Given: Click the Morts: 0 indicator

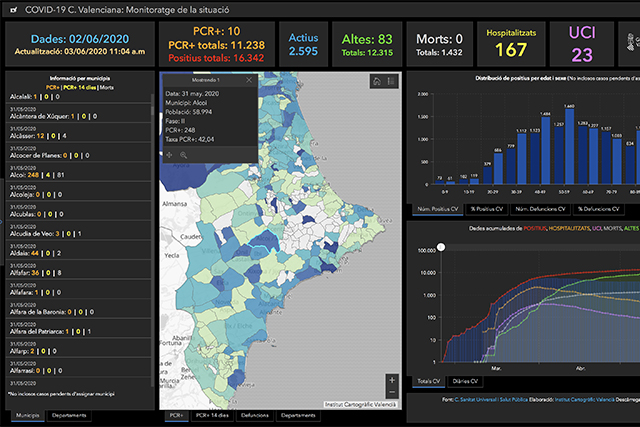Looking at the screenshot, I should [440, 44].
